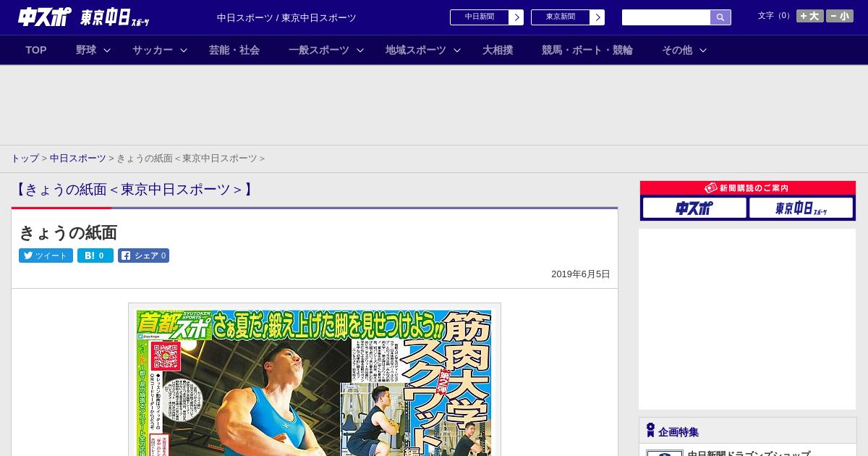Screen dimensions: 868x456
Task: Share via the Twitter ツイート button
Action: point(46,256)
